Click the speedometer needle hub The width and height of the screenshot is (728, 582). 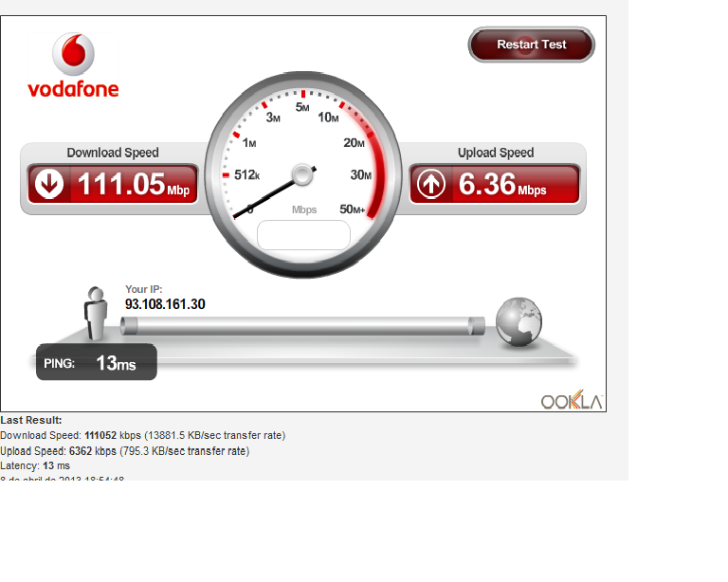pyautogui.click(x=302, y=175)
